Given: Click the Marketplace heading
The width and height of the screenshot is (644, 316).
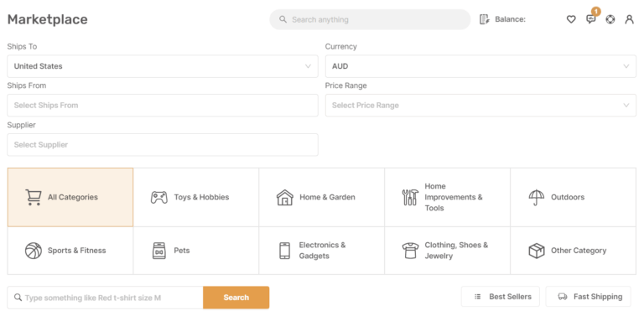Looking at the screenshot, I should [x=47, y=19].
